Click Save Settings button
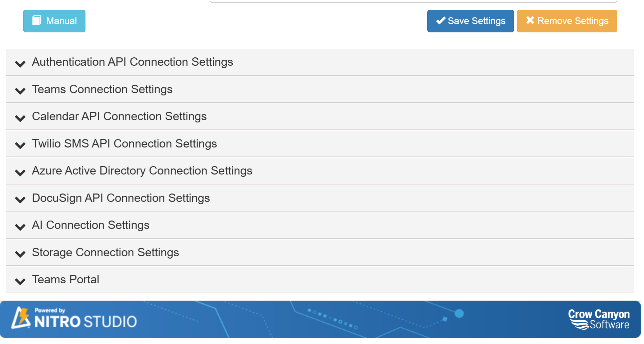 [x=470, y=21]
